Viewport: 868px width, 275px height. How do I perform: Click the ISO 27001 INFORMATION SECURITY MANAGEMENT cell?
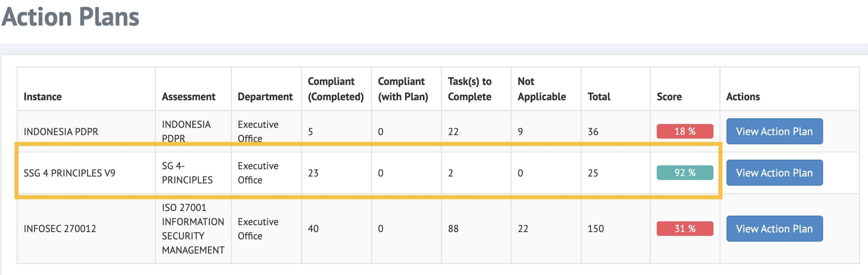193,229
